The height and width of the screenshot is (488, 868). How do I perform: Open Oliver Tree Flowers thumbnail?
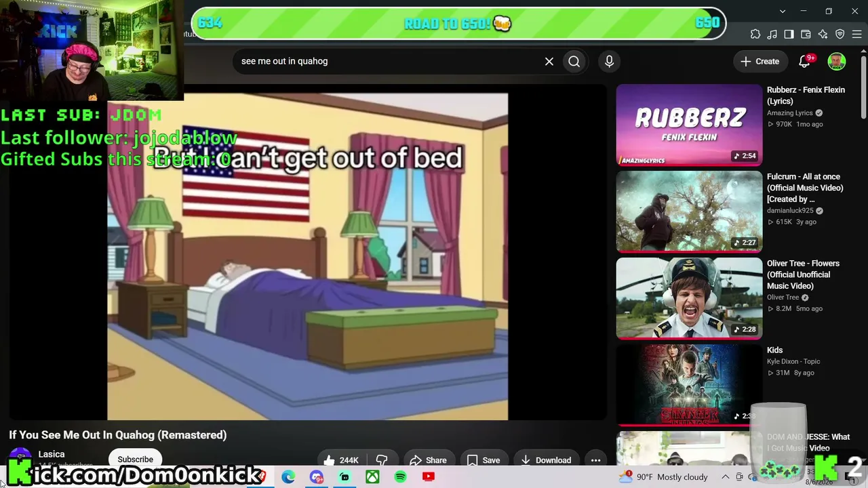(x=689, y=298)
